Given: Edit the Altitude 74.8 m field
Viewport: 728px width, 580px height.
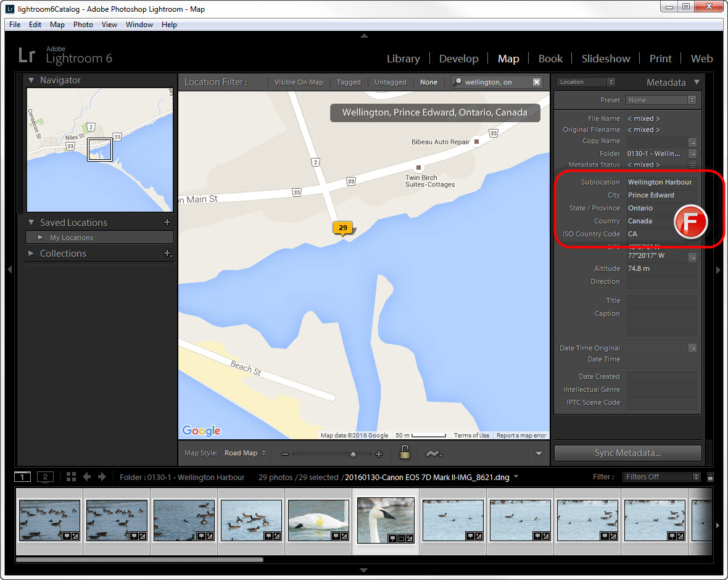Looking at the screenshot, I should pyautogui.click(x=661, y=268).
